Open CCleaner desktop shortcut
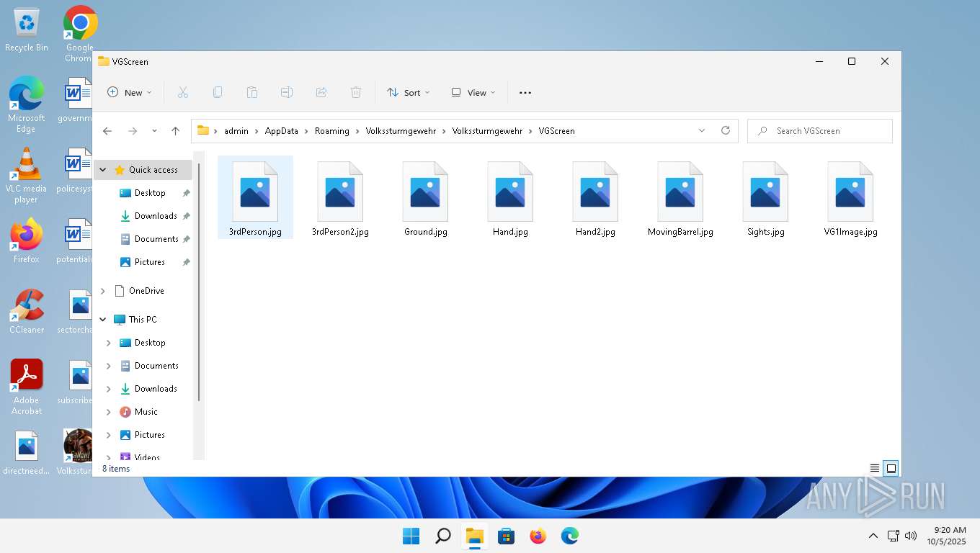Screen dimensions: 980x553 [26, 312]
